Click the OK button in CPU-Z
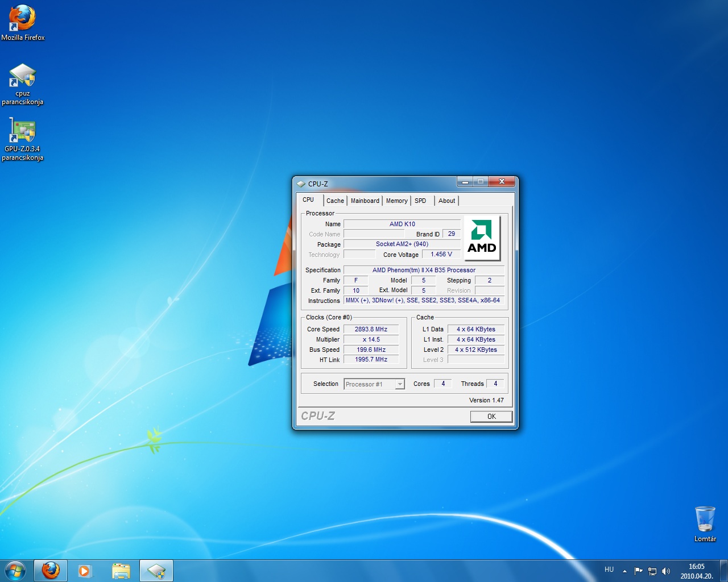Image resolution: width=728 pixels, height=582 pixels. 491,417
